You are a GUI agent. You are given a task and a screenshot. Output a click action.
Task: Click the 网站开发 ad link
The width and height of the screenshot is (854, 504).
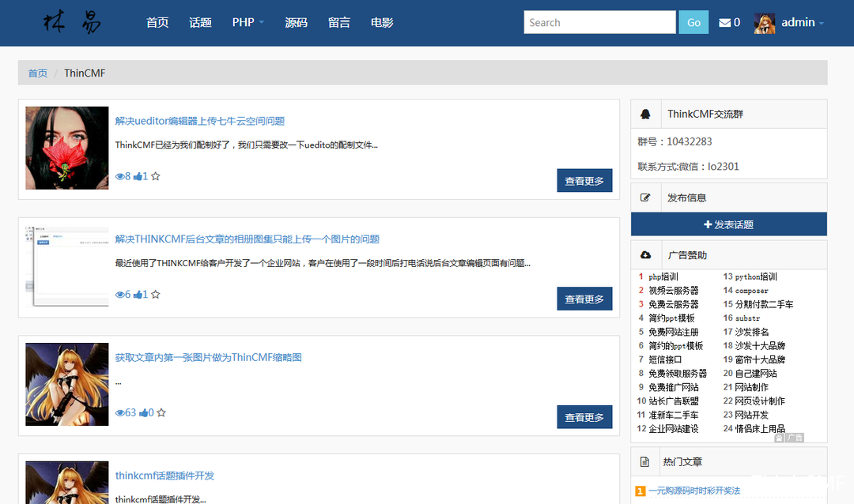coord(752,415)
